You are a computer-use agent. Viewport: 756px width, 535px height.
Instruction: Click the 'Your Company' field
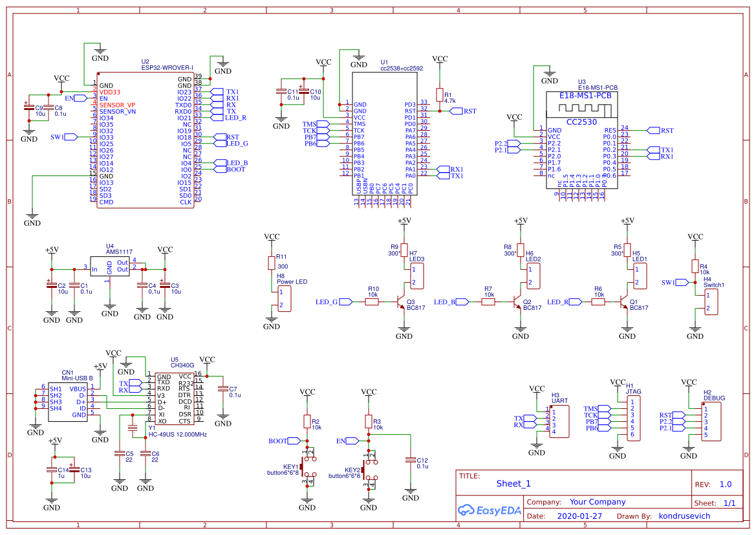coord(598,502)
